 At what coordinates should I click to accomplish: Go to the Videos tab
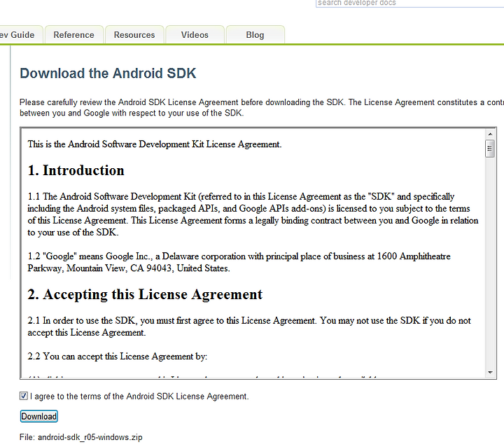(x=195, y=35)
